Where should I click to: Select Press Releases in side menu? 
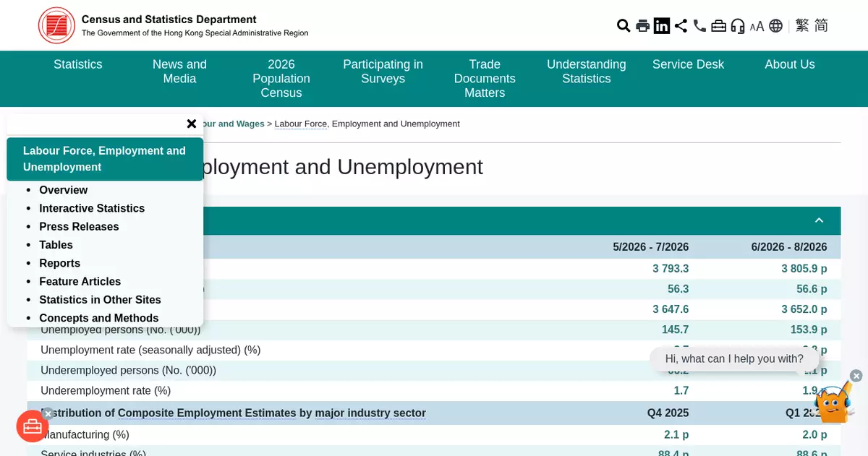[x=79, y=226]
